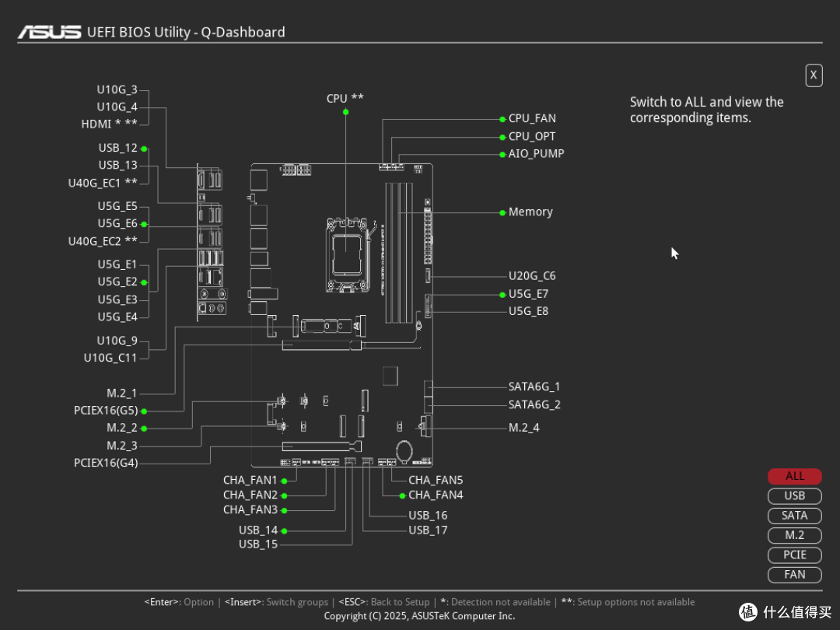Select CPU_OPT header label
The image size is (840, 630).
[x=531, y=137]
